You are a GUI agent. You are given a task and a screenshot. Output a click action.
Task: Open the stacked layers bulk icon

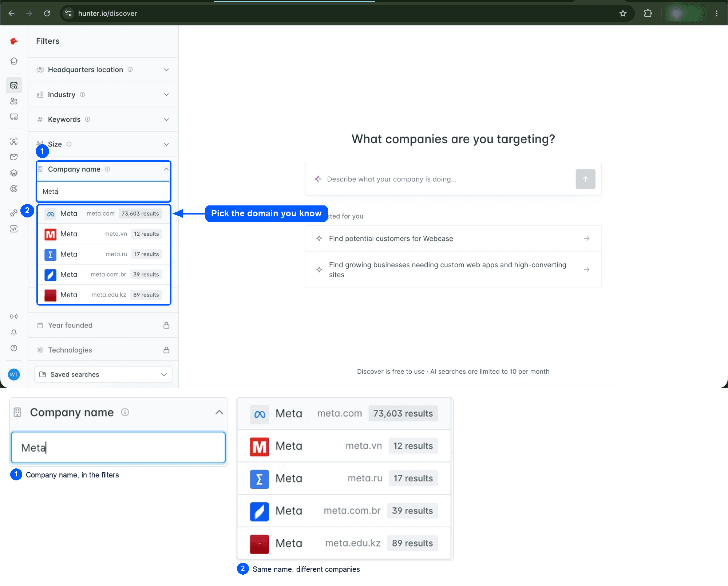point(14,173)
